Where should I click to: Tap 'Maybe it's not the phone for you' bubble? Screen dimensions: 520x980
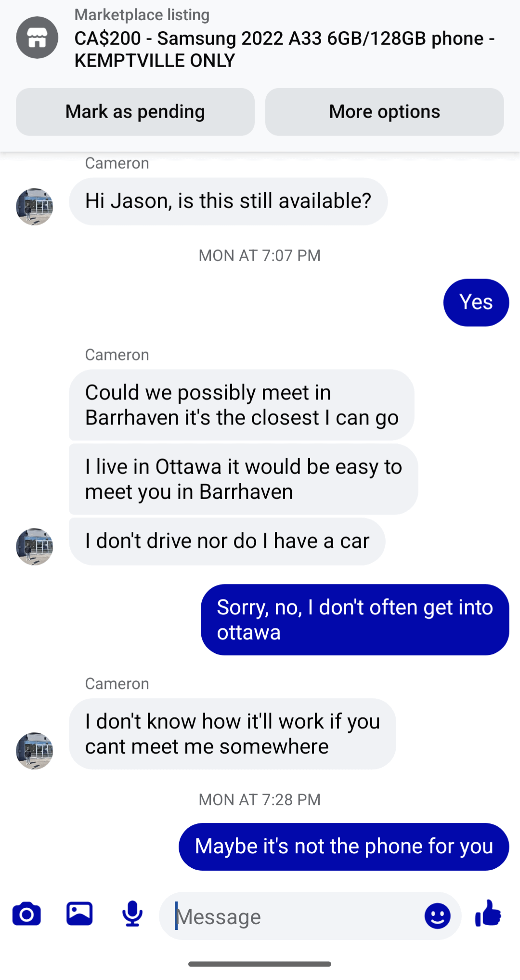(344, 847)
